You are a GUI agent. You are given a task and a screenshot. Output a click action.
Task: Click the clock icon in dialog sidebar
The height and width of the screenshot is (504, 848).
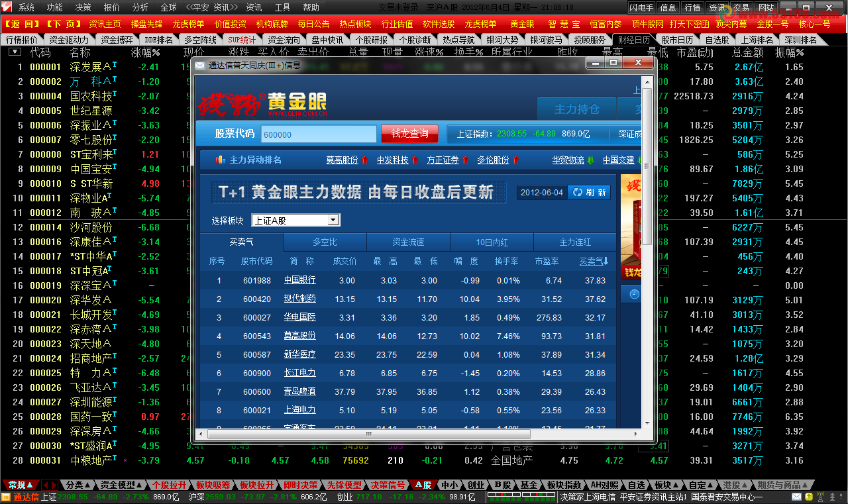pyautogui.click(x=635, y=294)
